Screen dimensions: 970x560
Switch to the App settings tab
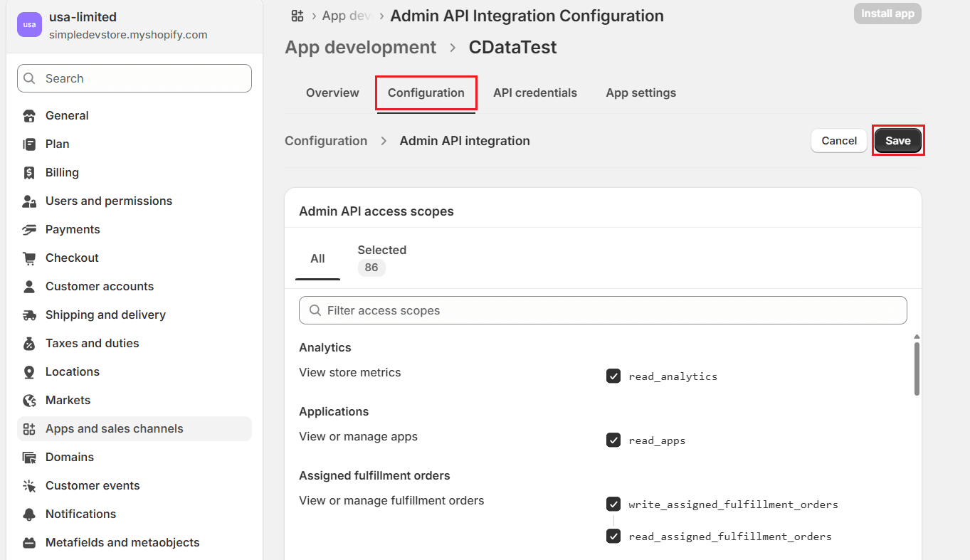click(x=640, y=93)
